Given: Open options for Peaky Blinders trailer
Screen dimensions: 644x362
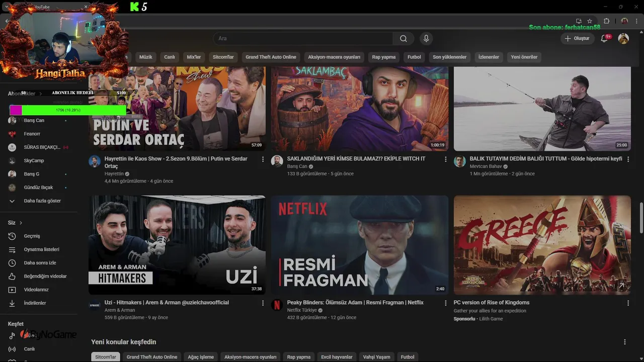Looking at the screenshot, I should 445,303.
